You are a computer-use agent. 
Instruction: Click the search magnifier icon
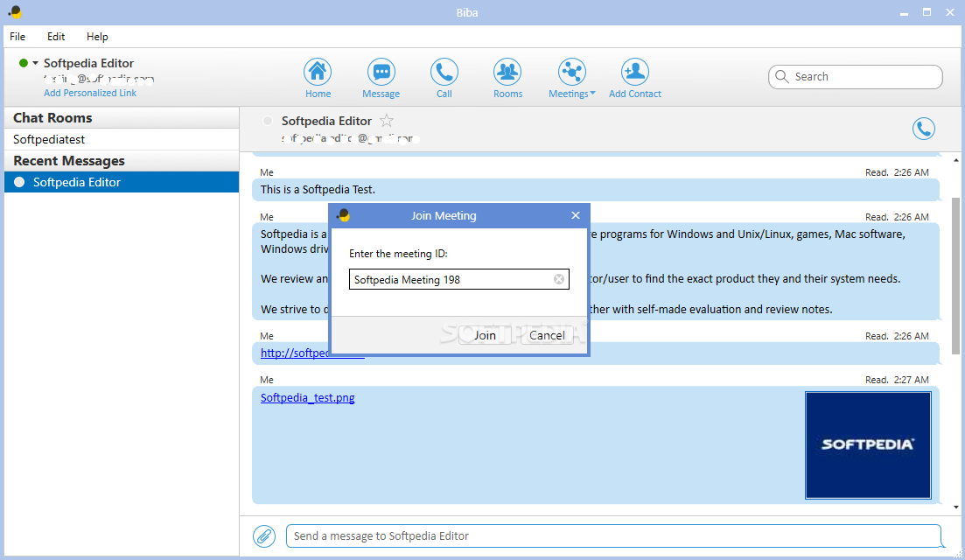tap(781, 76)
